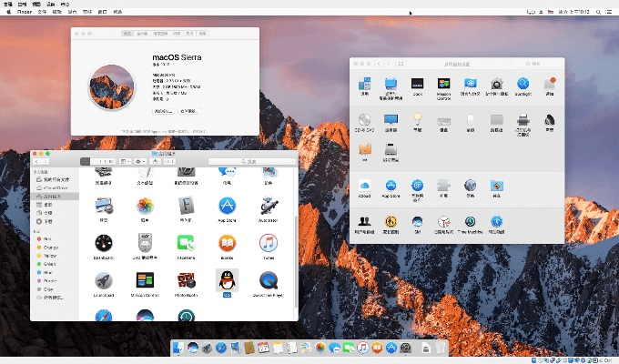This screenshot has height=364, width=619.
Task: Open iCloud preferences pane
Action: coord(364,186)
